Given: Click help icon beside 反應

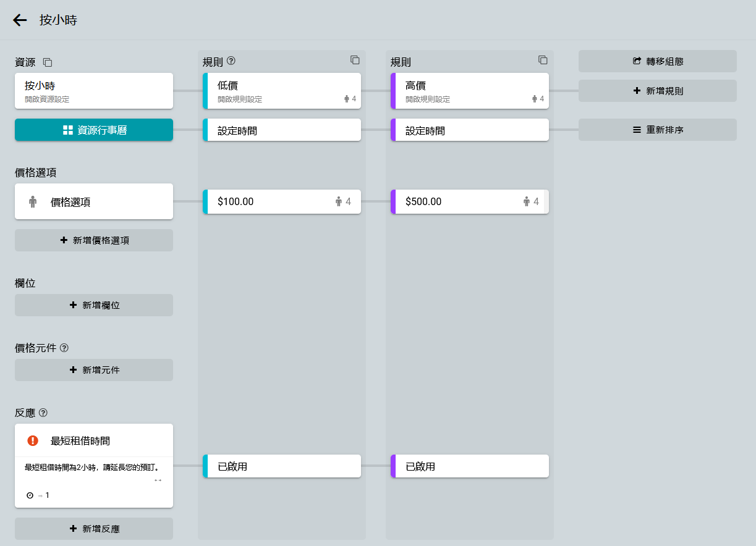Looking at the screenshot, I should pos(43,413).
